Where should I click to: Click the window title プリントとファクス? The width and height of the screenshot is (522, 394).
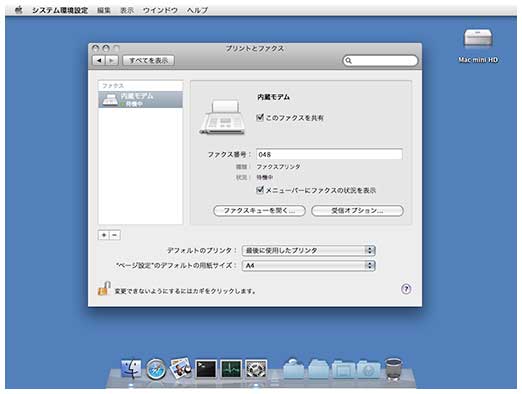(255, 49)
